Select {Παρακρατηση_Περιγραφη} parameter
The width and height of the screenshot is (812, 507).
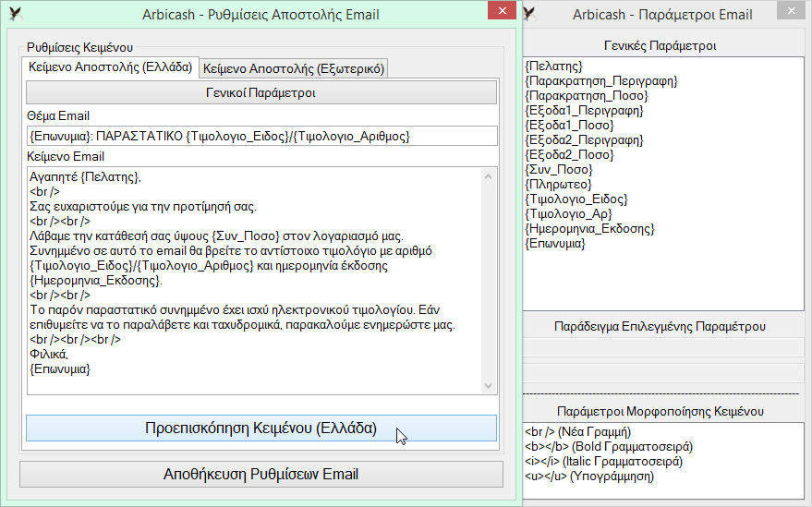pos(600,80)
